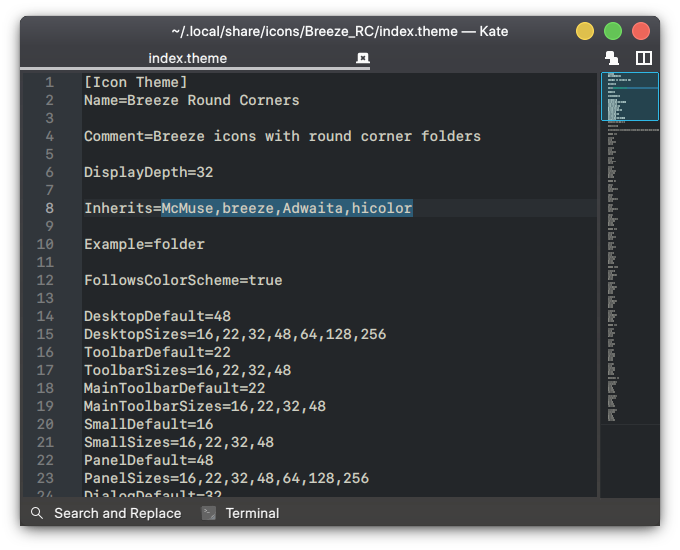Maximize the window with the green button

tap(613, 31)
